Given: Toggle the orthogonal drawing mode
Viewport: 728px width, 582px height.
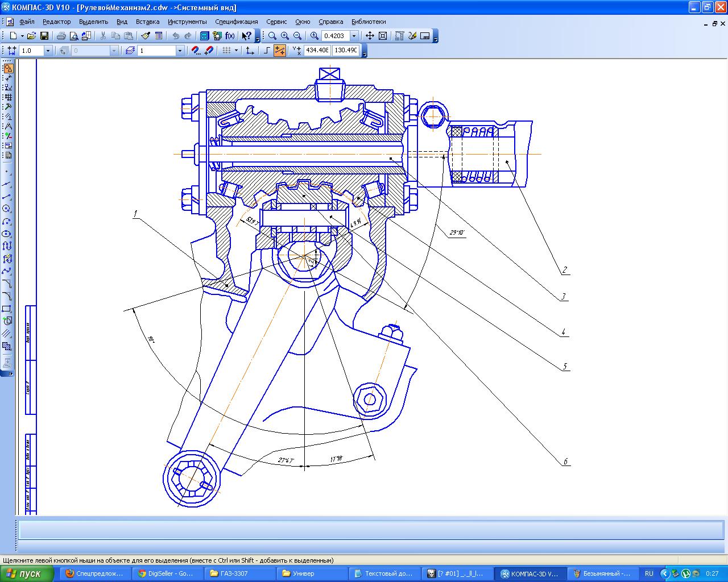Looking at the screenshot, I should pos(267,51).
